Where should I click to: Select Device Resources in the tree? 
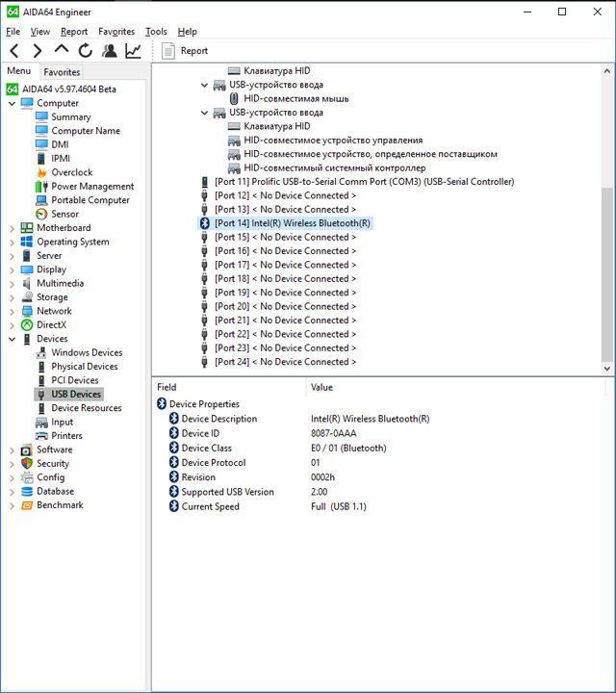[x=87, y=408]
